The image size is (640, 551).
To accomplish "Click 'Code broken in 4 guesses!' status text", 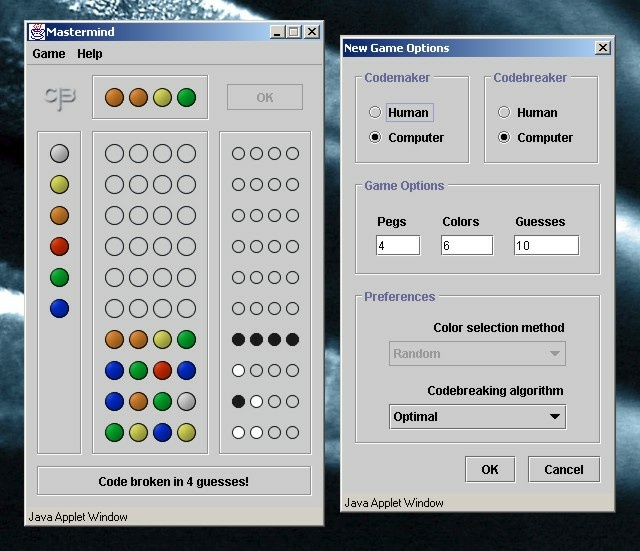I will coord(173,482).
